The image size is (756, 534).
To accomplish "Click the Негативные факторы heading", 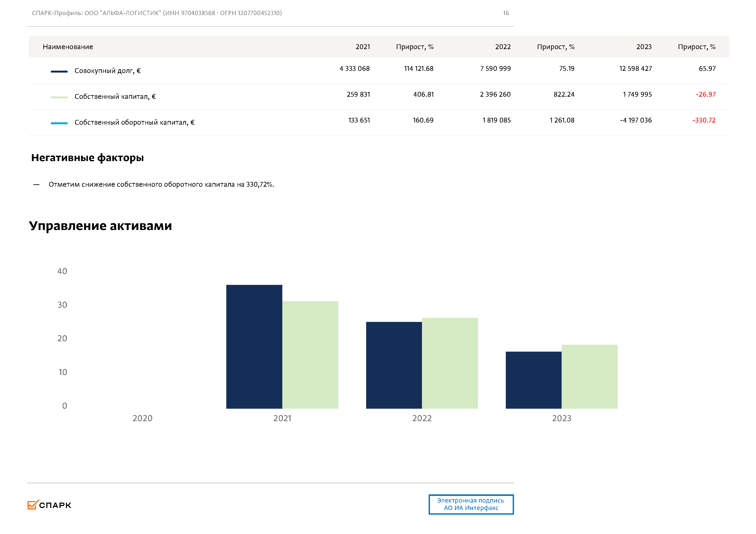I will (87, 158).
